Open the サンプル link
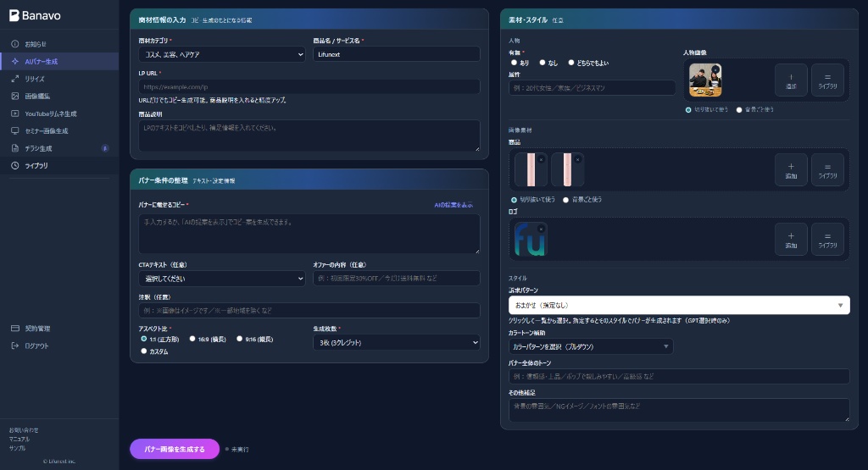The image size is (868, 470). tap(17, 448)
